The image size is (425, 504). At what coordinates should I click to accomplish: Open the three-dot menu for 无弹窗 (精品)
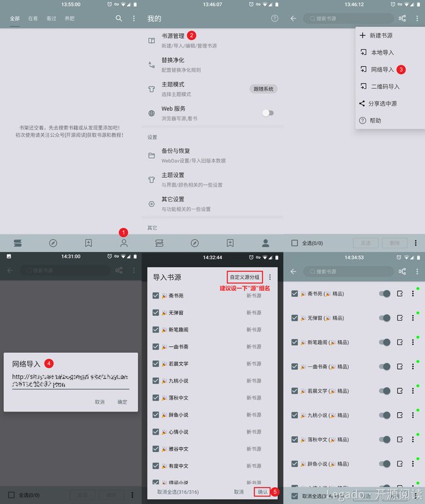pos(413,318)
